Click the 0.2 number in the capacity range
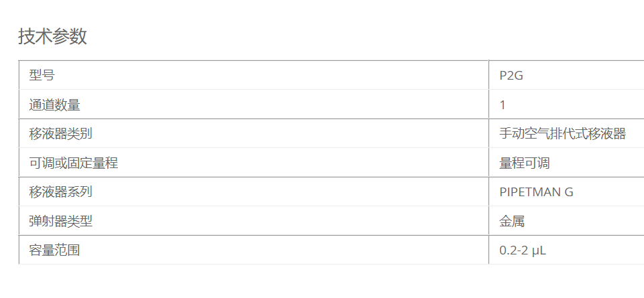The image size is (644, 298). [507, 250]
